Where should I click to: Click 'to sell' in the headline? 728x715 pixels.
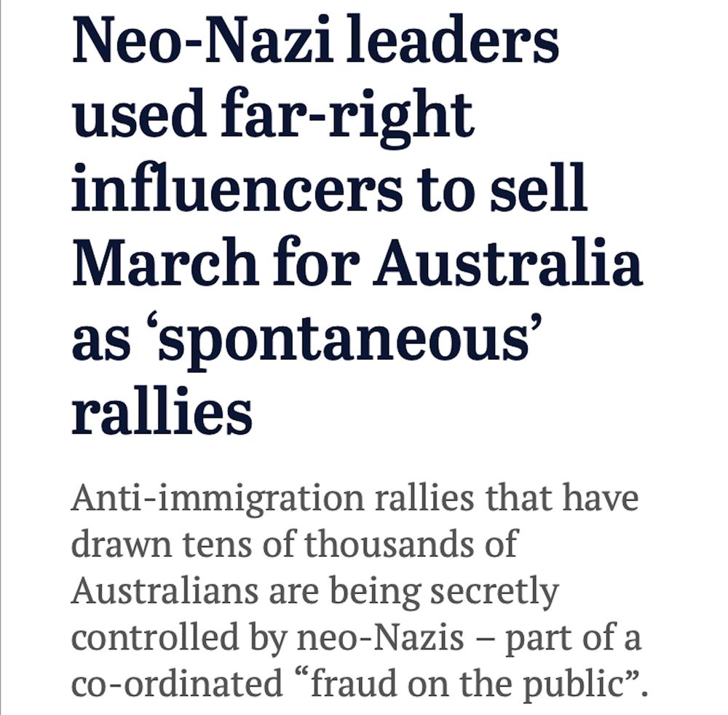pyautogui.click(x=499, y=189)
